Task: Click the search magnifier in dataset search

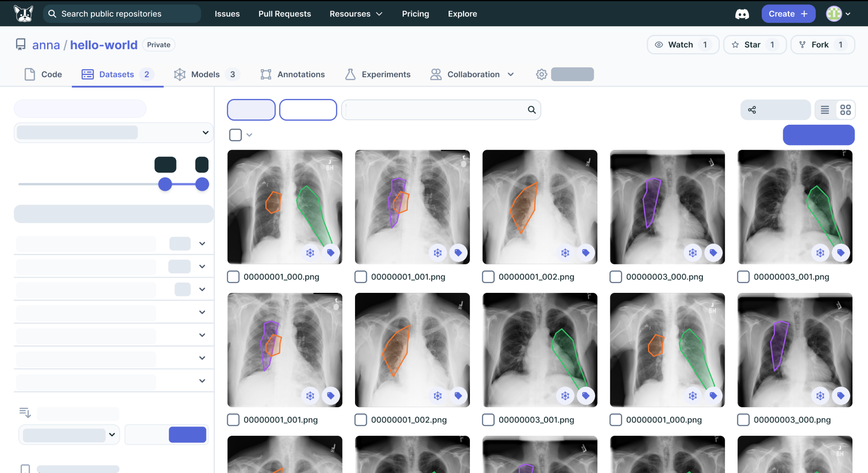Action: click(532, 110)
